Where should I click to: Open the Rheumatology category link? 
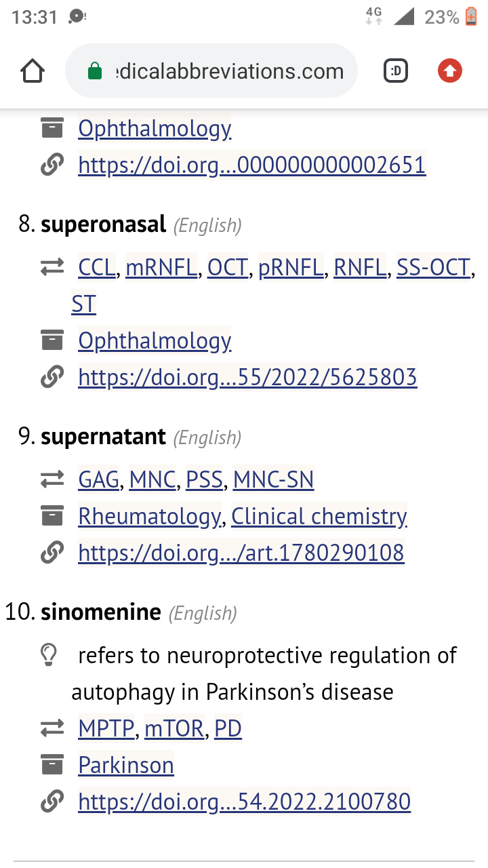point(150,517)
